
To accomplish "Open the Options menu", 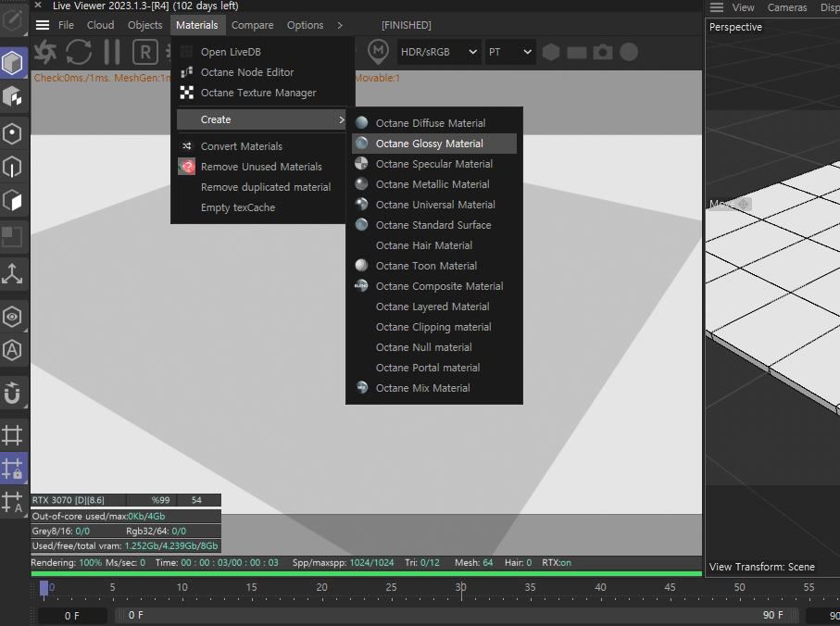I will [x=305, y=25].
